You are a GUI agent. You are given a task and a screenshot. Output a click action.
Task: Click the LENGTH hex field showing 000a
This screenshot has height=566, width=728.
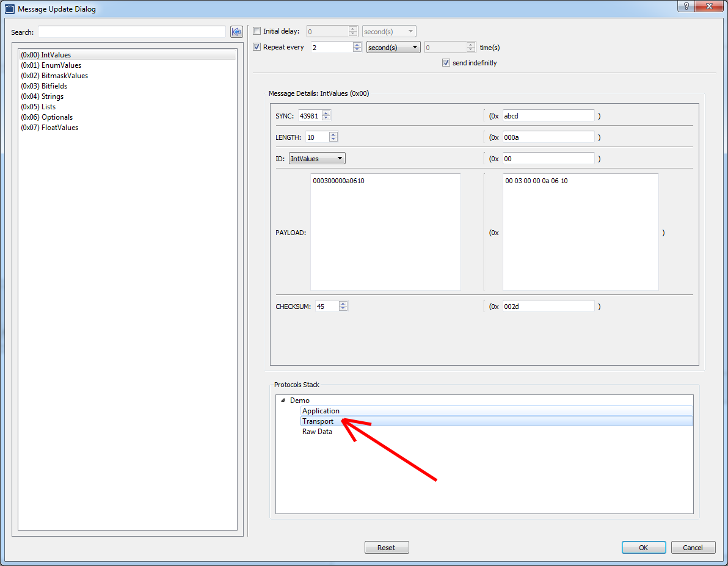pyautogui.click(x=548, y=137)
